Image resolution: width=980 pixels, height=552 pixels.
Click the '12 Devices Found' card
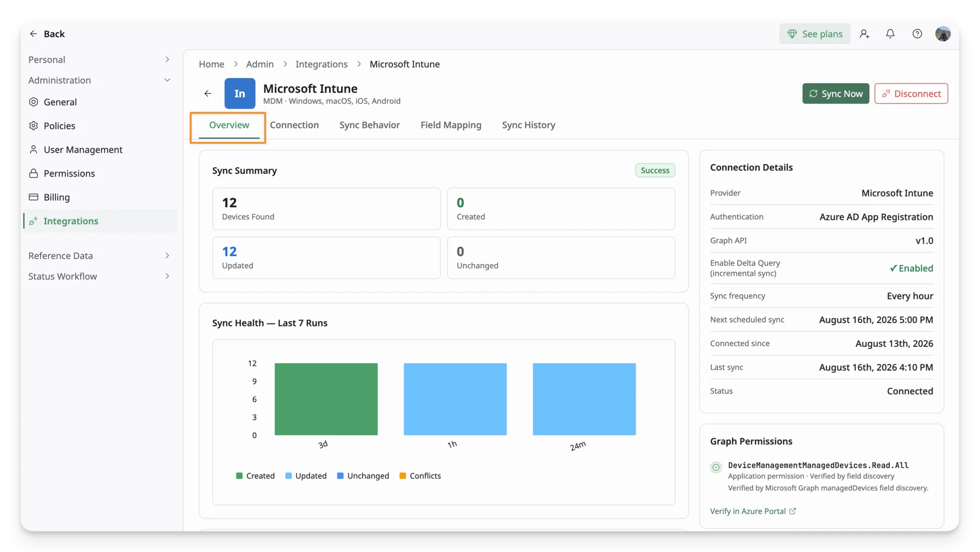coord(326,209)
